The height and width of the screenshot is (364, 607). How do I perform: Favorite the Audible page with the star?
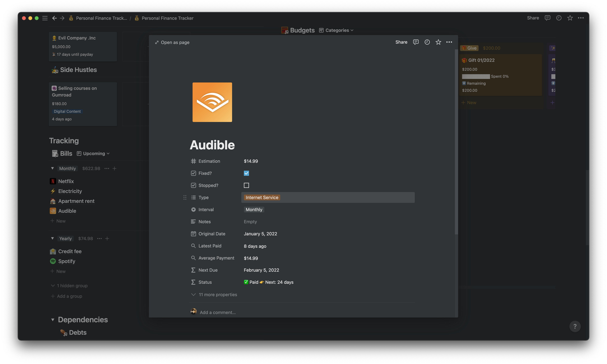438,42
